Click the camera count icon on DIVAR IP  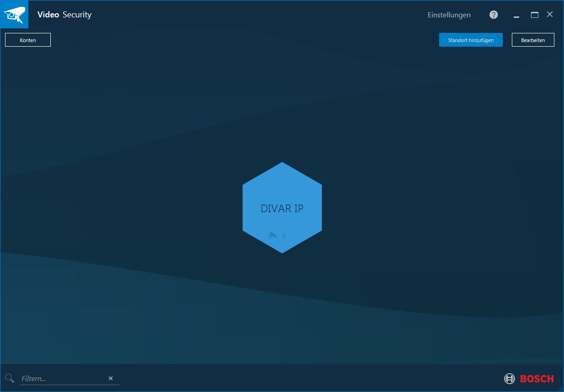273,236
